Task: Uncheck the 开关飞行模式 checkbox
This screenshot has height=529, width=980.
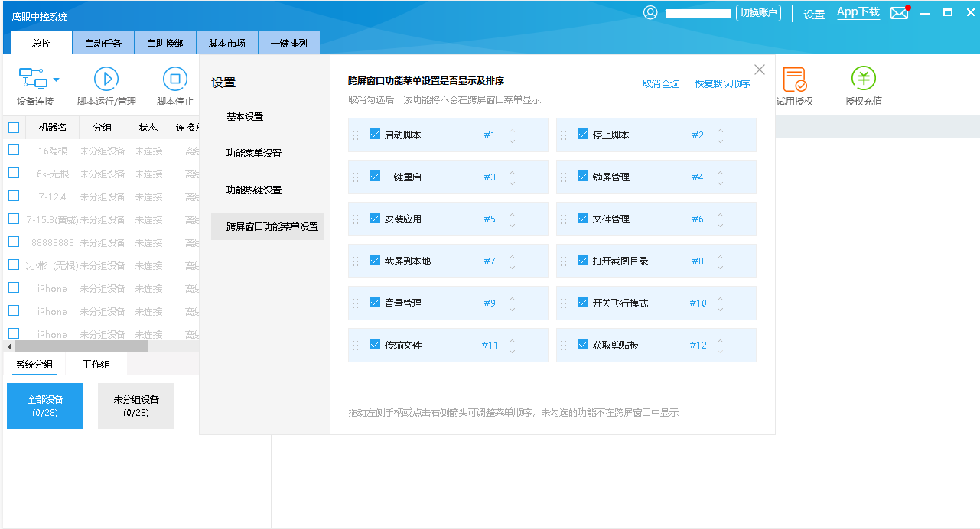Action: coord(583,302)
